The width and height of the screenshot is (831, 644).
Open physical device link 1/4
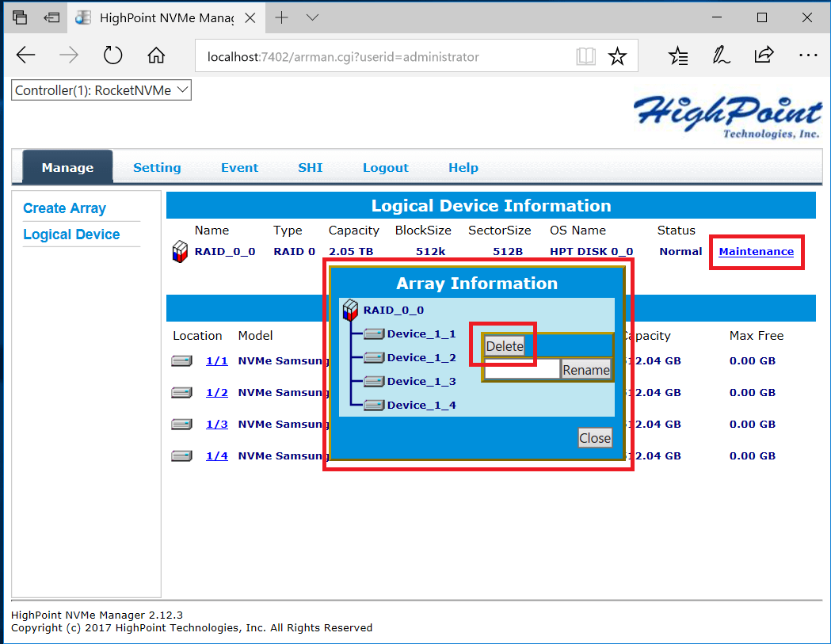[x=217, y=455]
